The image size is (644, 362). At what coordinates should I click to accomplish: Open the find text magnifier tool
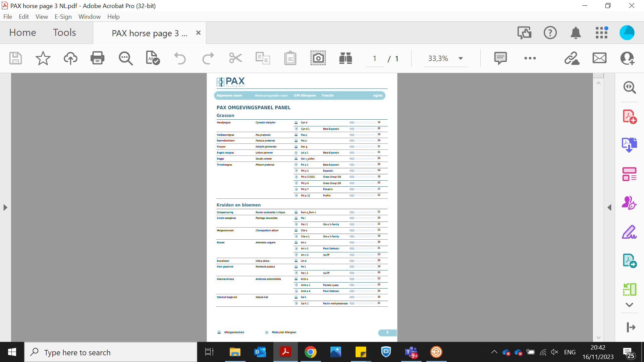(125, 58)
